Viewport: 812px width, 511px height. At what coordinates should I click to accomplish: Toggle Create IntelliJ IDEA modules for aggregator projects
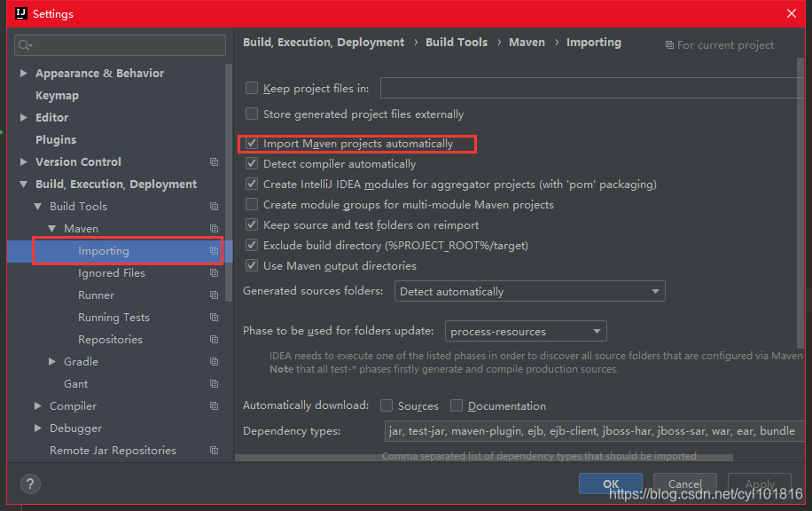252,184
